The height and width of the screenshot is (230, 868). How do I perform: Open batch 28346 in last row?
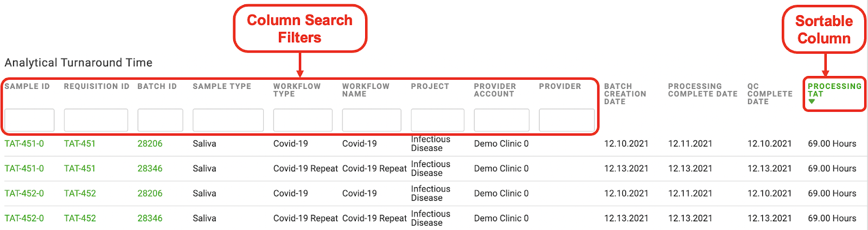coord(150,219)
